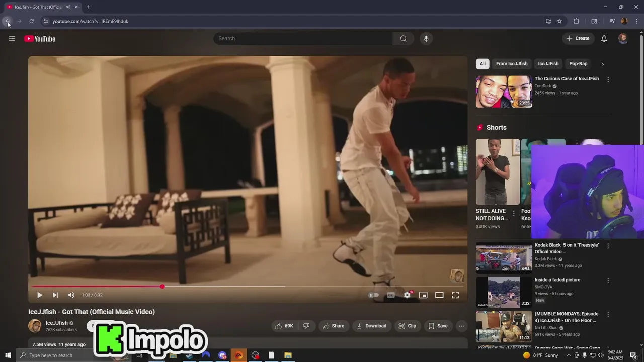Switch to theater mode
The image size is (644, 362).
[x=439, y=295]
